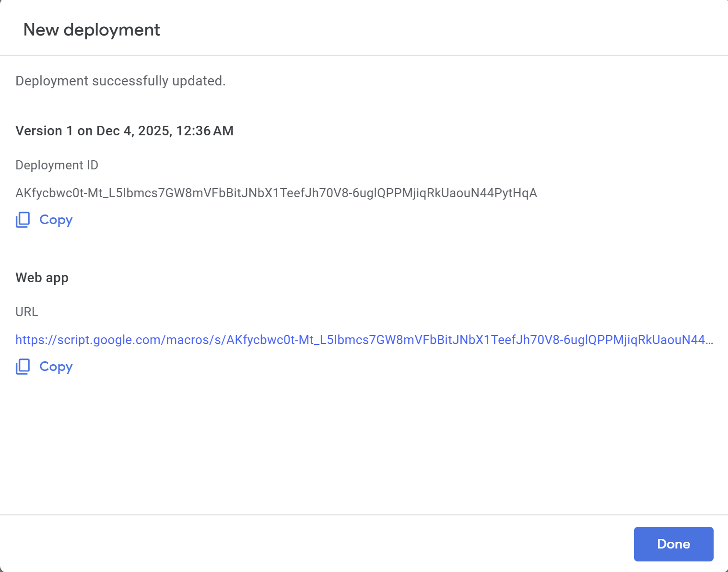This screenshot has height=572, width=728.
Task: Select the Deployment ID text string
Action: click(x=276, y=193)
